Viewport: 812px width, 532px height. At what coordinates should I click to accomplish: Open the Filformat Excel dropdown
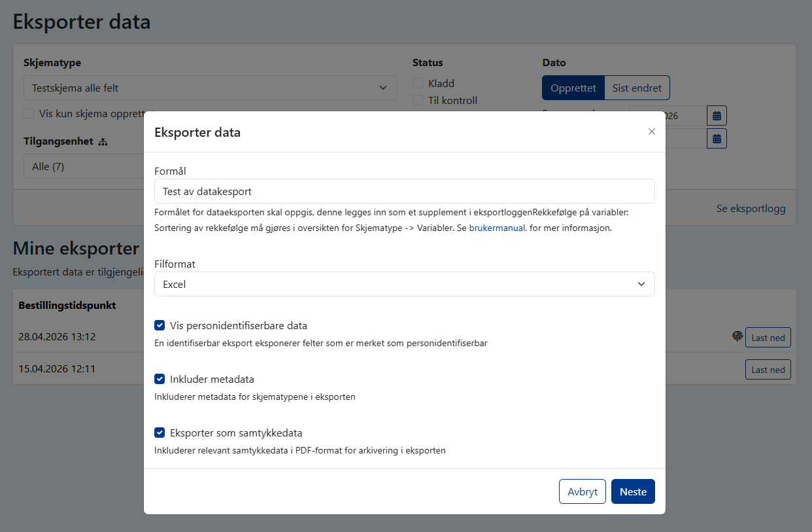pos(404,284)
